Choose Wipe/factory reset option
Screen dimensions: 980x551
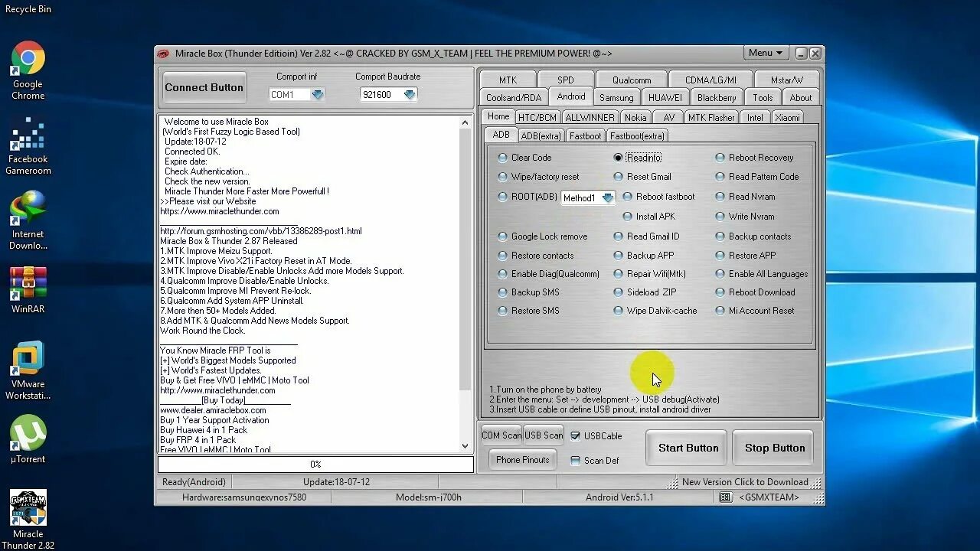(x=538, y=177)
